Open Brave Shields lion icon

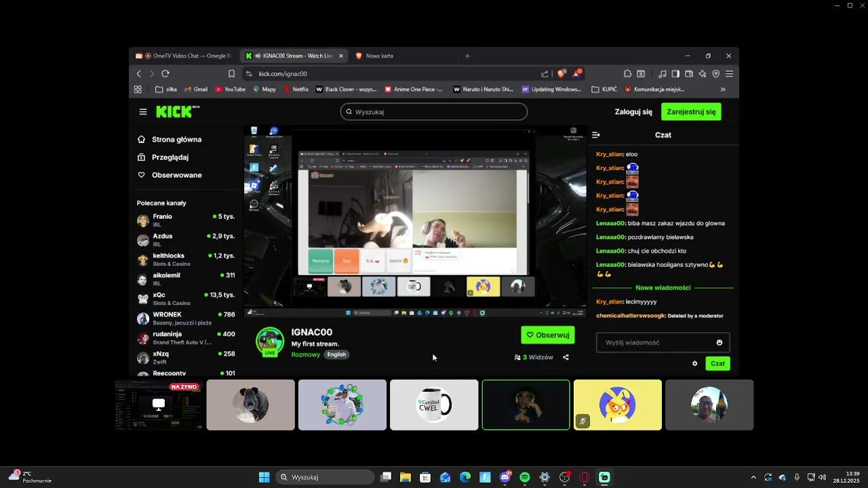561,74
